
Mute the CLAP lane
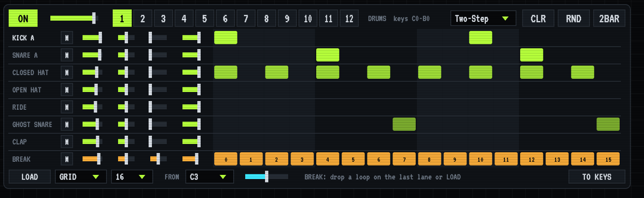click(x=66, y=142)
